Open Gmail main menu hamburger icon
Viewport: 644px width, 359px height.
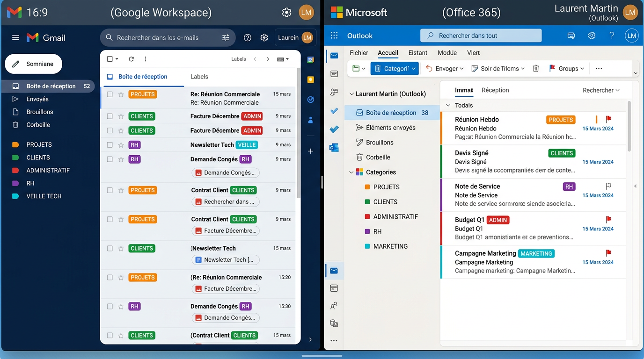point(15,38)
